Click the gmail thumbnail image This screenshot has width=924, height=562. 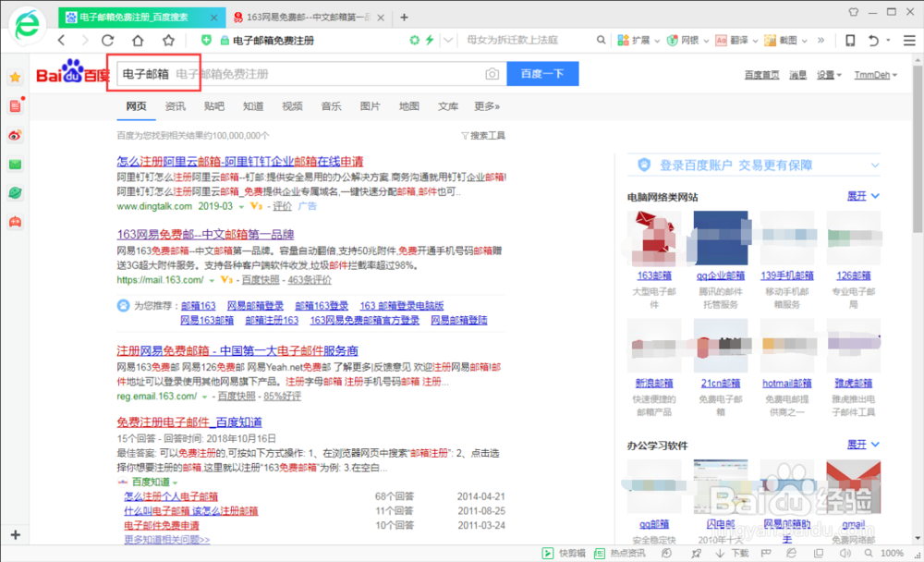(853, 486)
